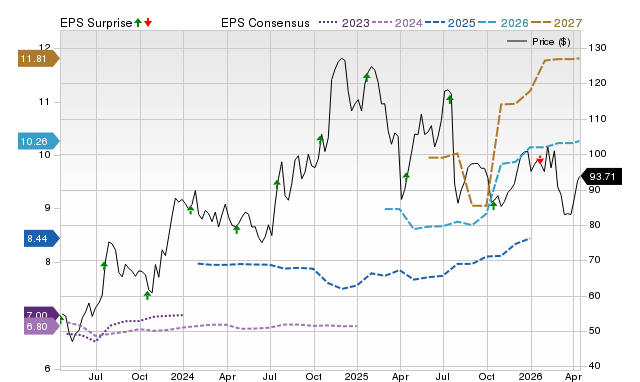The image size is (640, 382).
Task: Click the green surprise arrow just after Jul 2023
Action: pyautogui.click(x=104, y=265)
